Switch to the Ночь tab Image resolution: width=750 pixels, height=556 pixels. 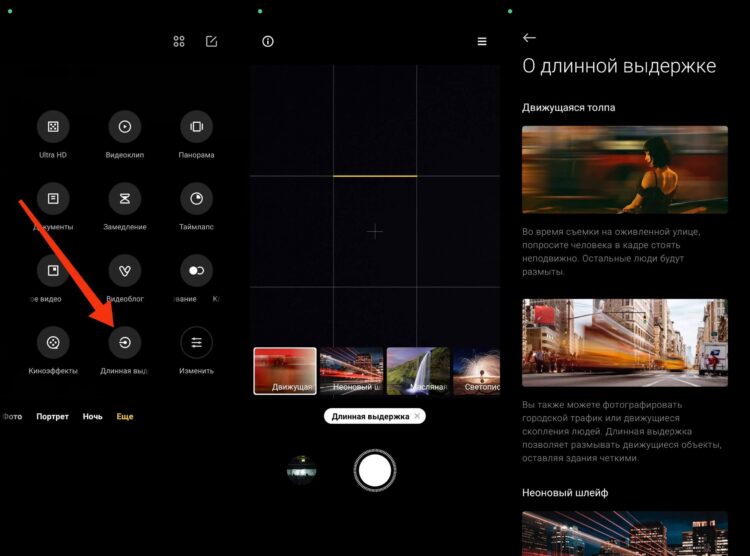coord(92,416)
